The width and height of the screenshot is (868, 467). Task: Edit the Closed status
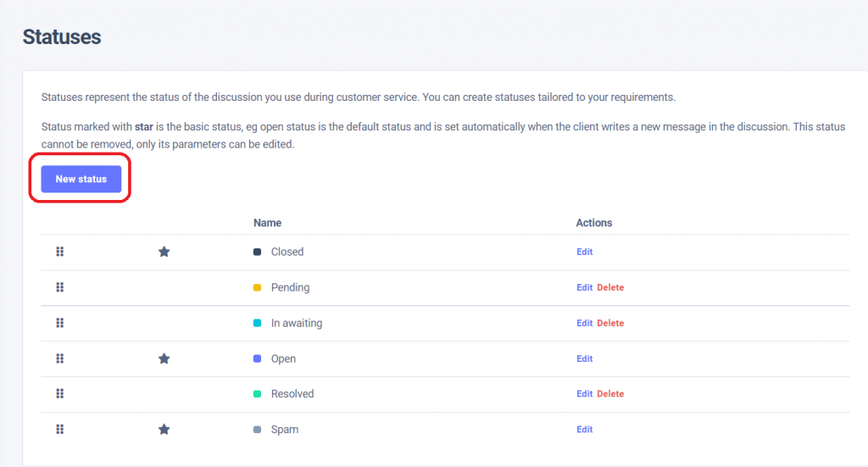point(585,252)
